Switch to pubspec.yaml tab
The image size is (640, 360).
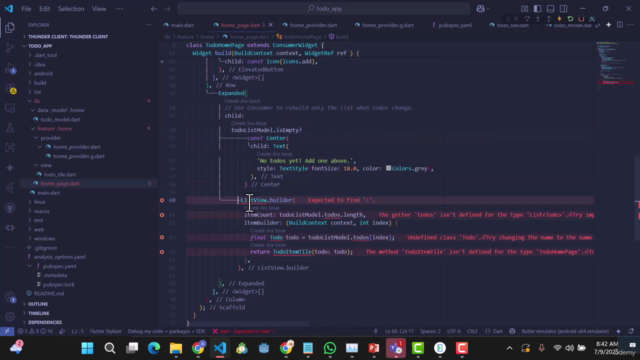(x=455, y=25)
